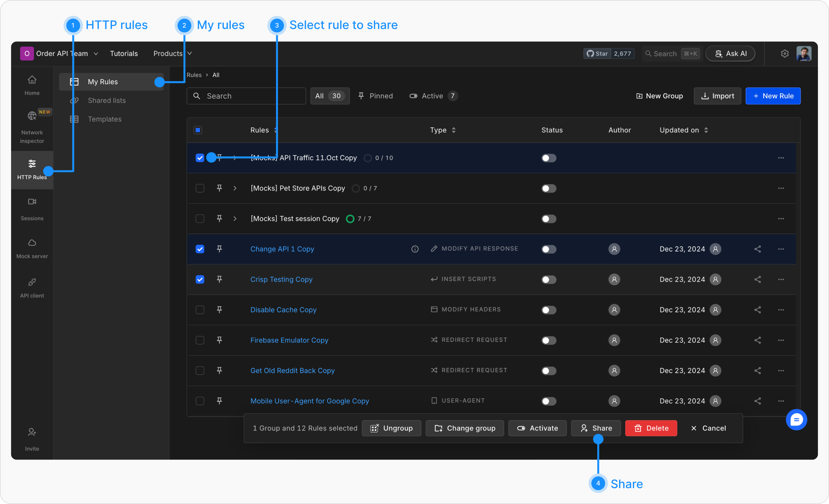Screen dimensions: 829x504
Task: Open more options for Crisp Testing Copy
Action: (x=781, y=280)
